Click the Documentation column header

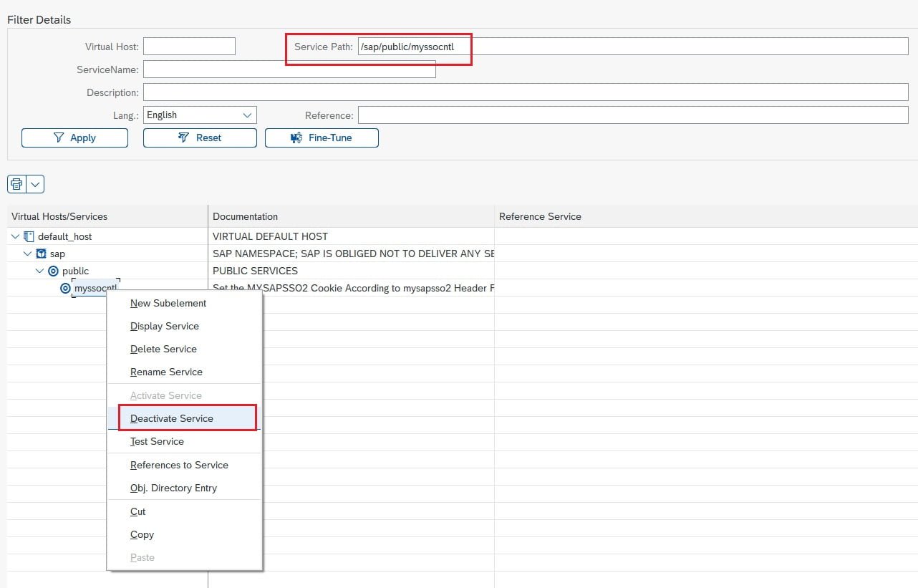click(351, 216)
